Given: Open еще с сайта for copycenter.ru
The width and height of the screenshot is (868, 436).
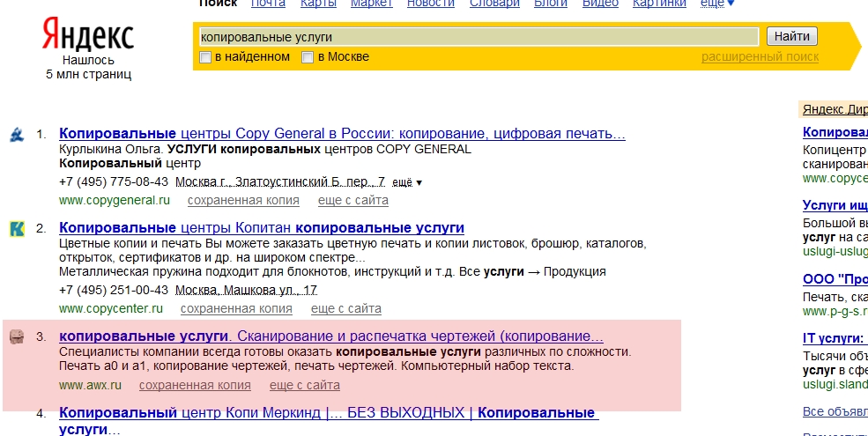Looking at the screenshot, I should [346, 309].
